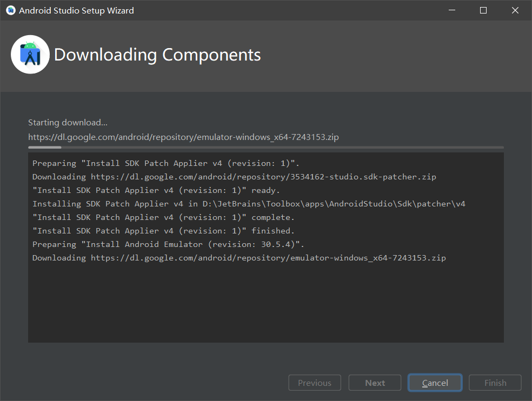Close the Android Studio Setup Wizard
532x401 pixels.
coord(515,10)
